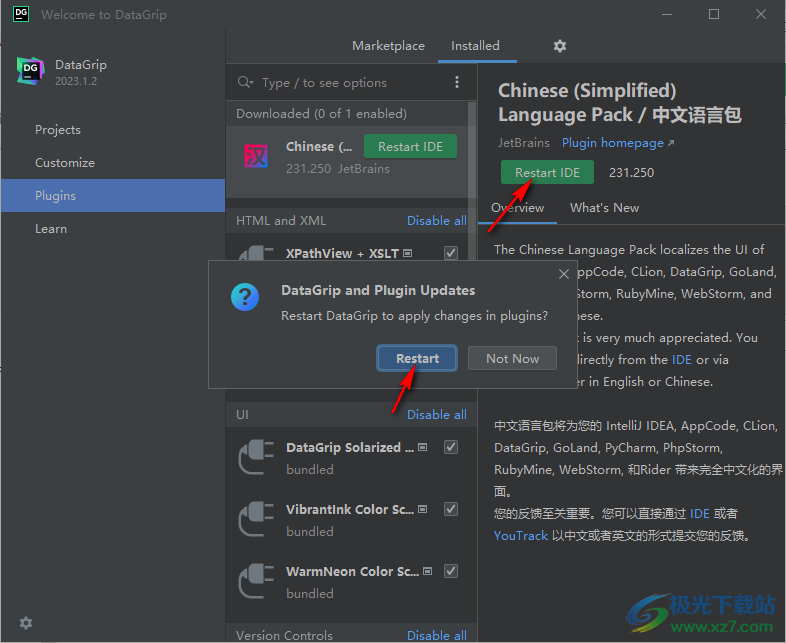Screen dimensions: 786x643
Task: Click the DataGrip Solarized plugin icon
Action: [x=256, y=457]
